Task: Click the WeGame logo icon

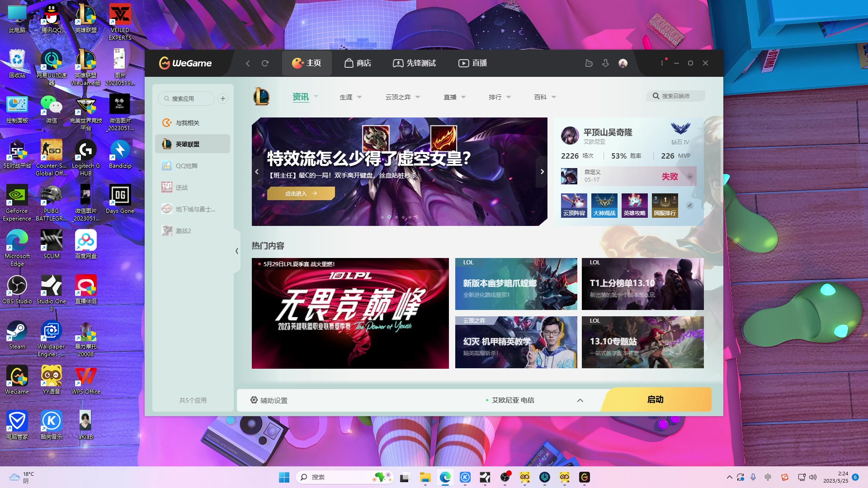Action: coord(165,63)
